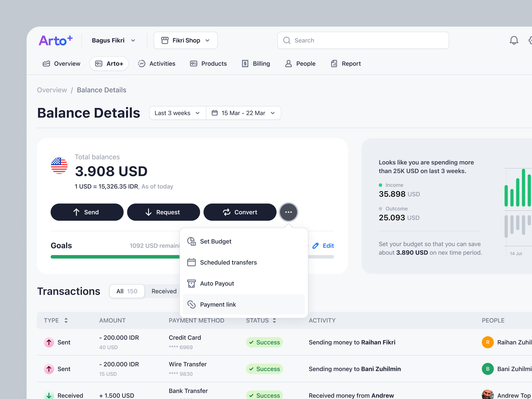Select the Payment link chain icon
This screenshot has width=532, height=399.
[x=191, y=304]
